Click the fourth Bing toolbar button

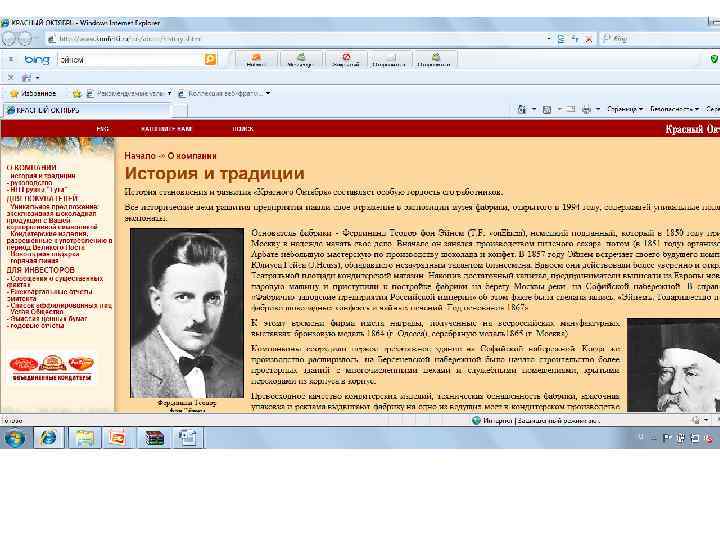(389, 60)
